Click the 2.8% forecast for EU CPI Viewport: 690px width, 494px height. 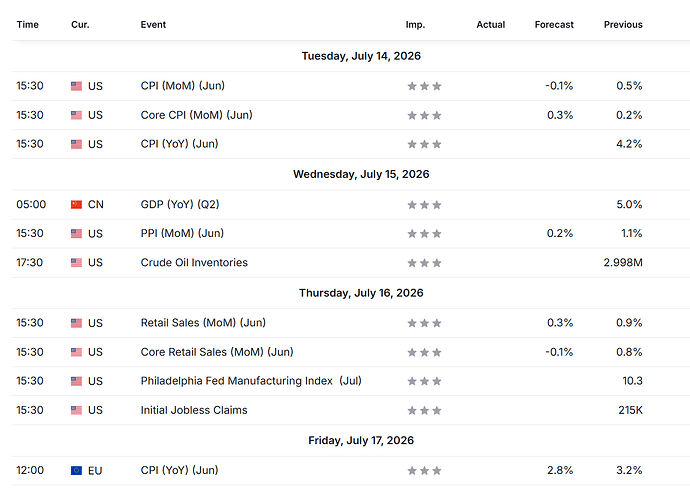[560, 470]
